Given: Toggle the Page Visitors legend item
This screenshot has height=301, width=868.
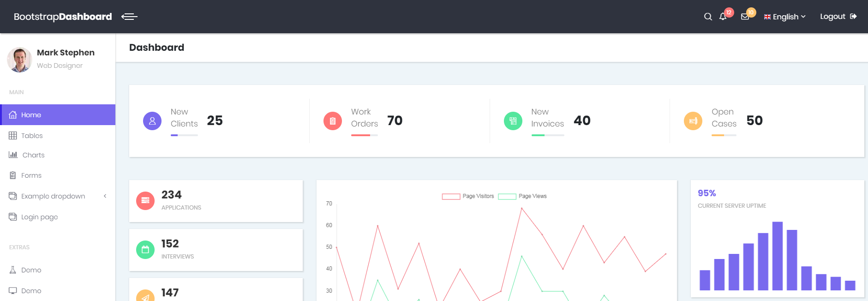Looking at the screenshot, I should point(468,196).
